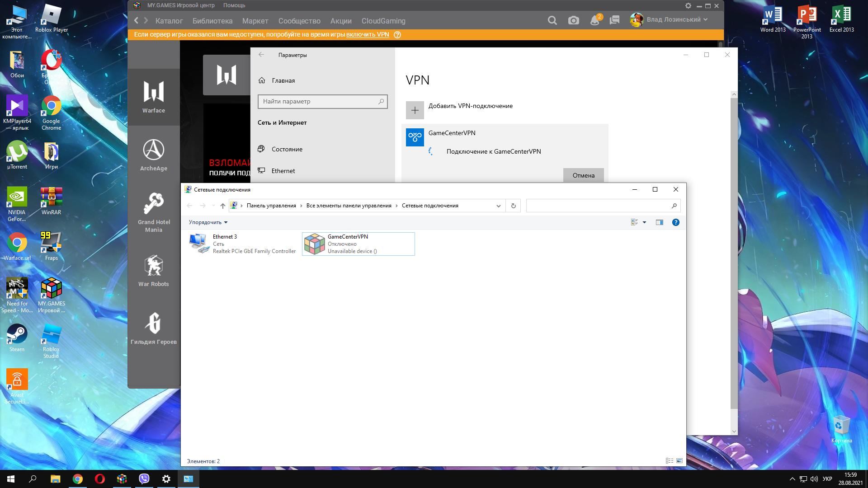
Task: Expand the Упорядочить dropdown menu
Action: tap(208, 222)
